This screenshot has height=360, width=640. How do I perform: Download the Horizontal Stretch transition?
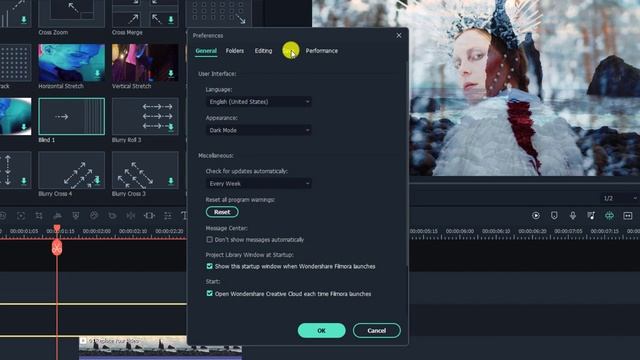click(97, 73)
